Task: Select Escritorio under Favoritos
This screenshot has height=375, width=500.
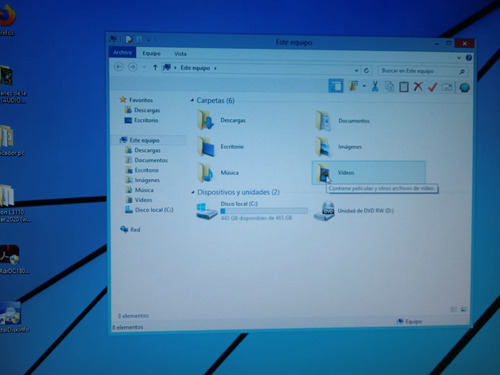Action: coord(141,120)
